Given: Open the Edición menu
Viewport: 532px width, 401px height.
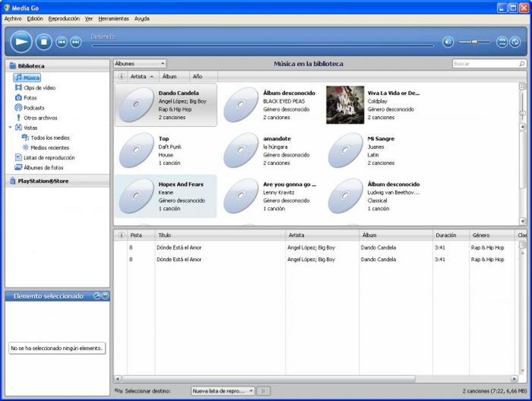Looking at the screenshot, I should tap(35, 19).
